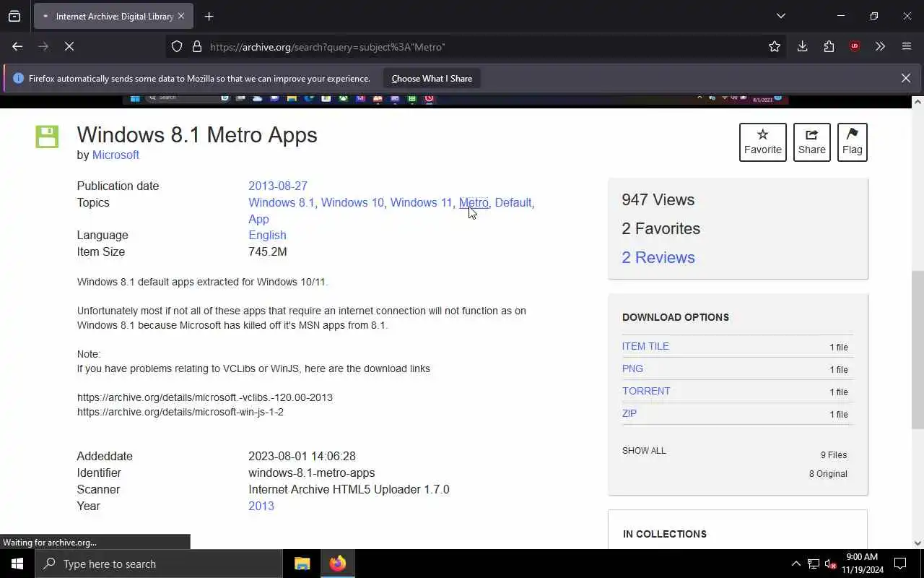Screen dimensions: 924x578
Task: Open the Windows 8.1 topic link
Action: (282, 202)
